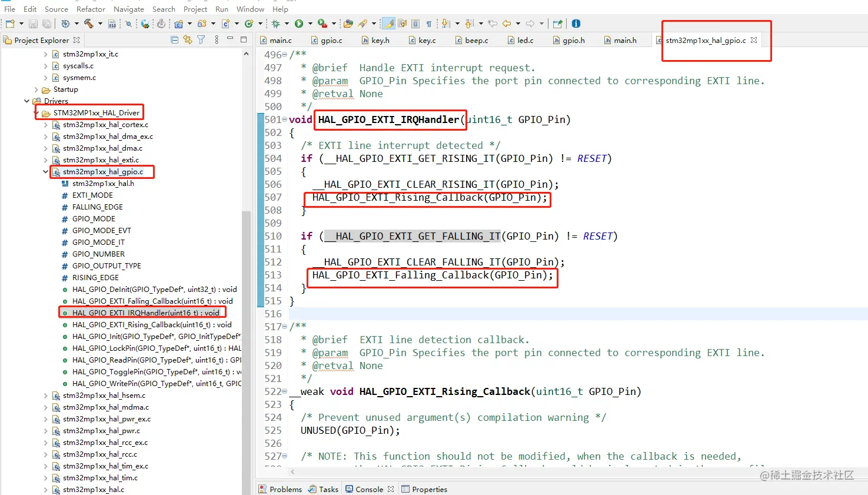Click the New C/C++ project icon

pyautogui.click(x=178, y=24)
